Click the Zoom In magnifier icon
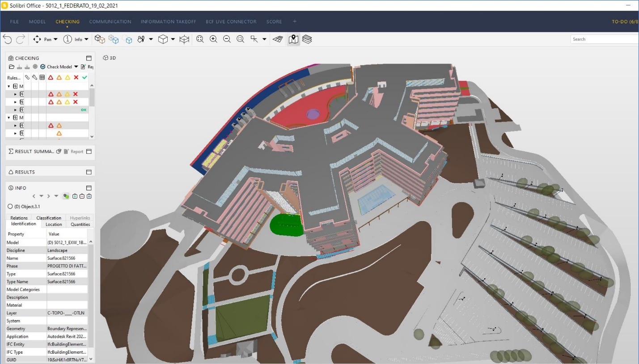Screen dimensions: 639x364 (213, 39)
